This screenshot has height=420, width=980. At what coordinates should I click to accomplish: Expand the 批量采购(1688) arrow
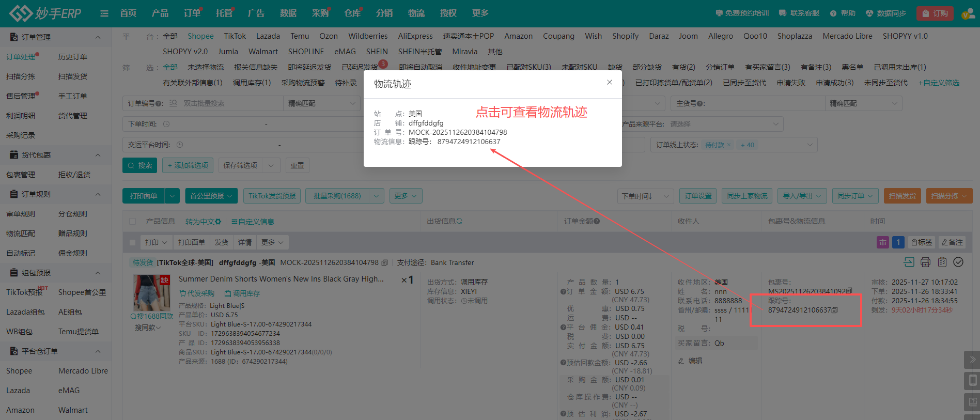[x=377, y=196]
